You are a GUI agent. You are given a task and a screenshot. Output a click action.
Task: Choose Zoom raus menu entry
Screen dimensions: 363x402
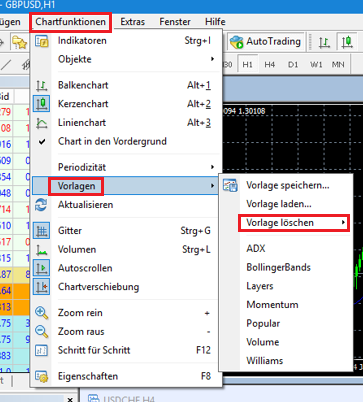pyautogui.click(x=126, y=331)
